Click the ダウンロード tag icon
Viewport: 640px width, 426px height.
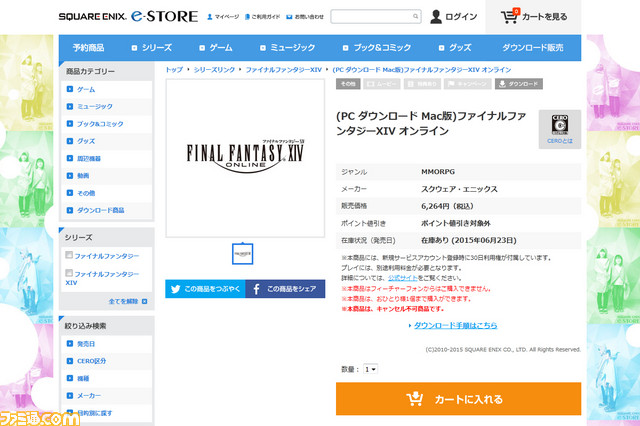[519, 84]
